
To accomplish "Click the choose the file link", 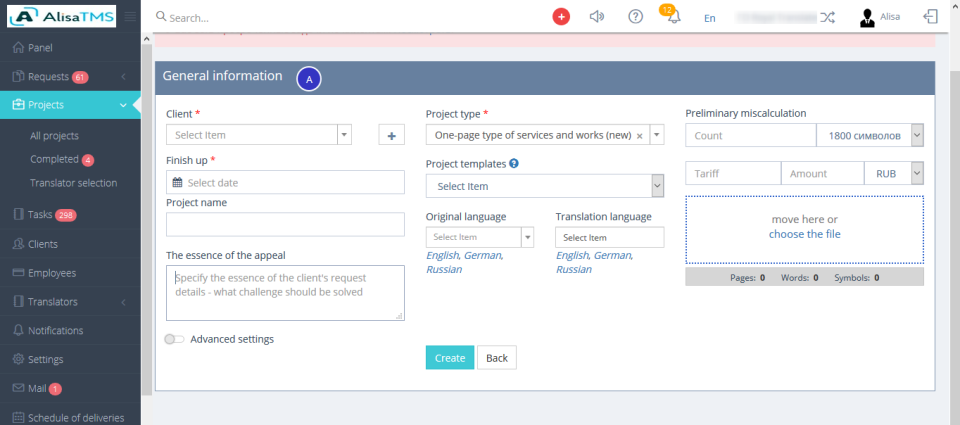I will coord(804,234).
